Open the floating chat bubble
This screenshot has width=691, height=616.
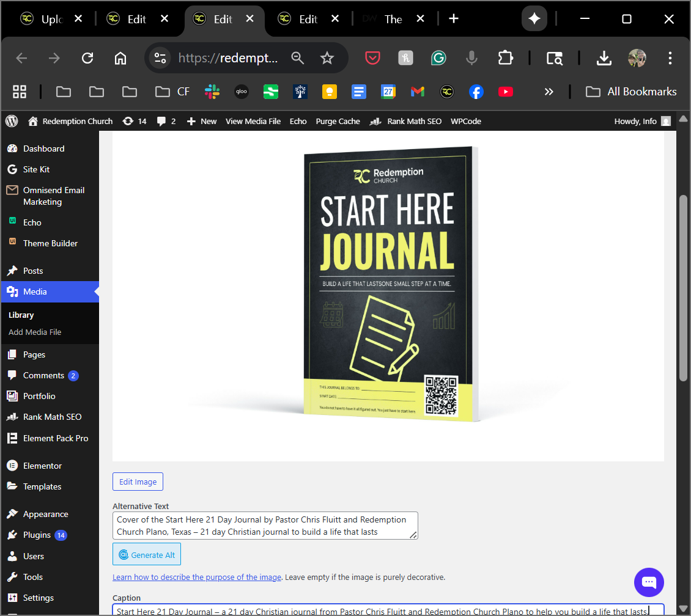[649, 582]
